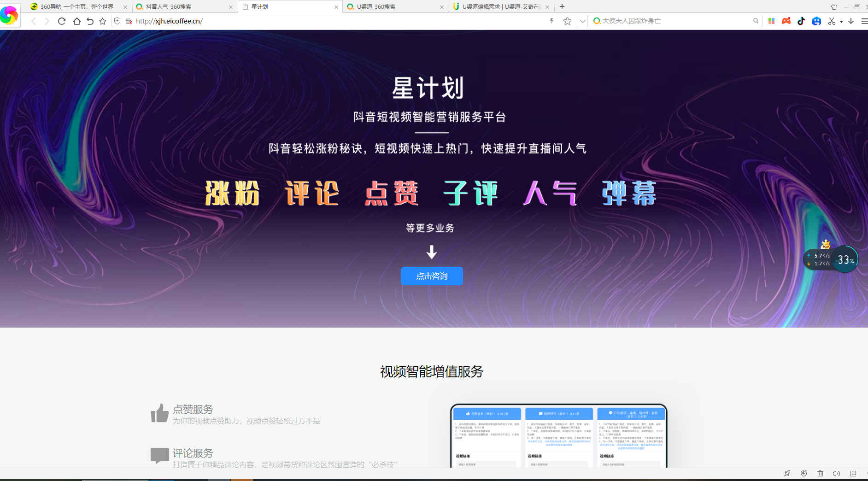
Task: Click the scissors screenshot tool
Action: [x=832, y=21]
